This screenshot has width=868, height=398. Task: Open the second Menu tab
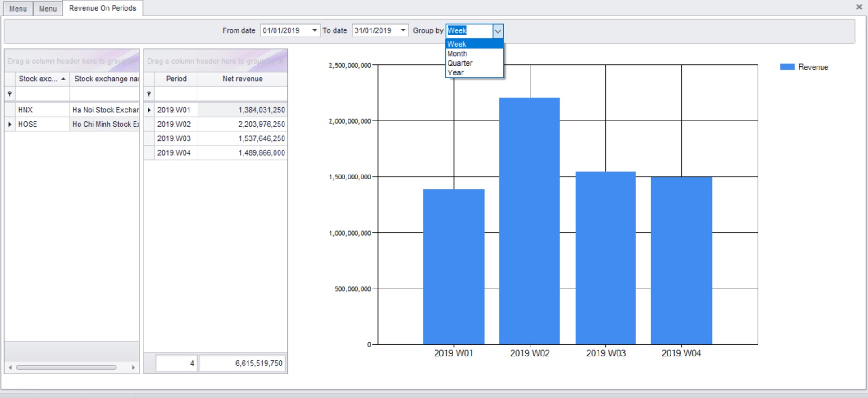coord(48,9)
